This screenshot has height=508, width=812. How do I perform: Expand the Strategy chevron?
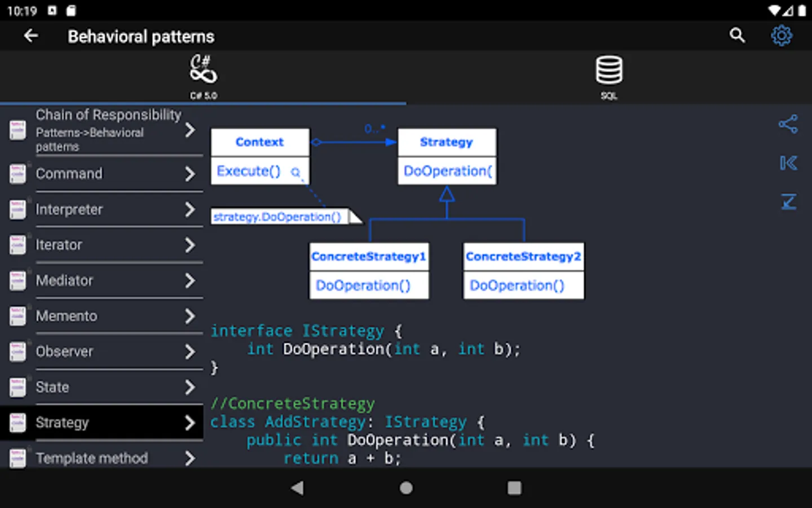190,423
